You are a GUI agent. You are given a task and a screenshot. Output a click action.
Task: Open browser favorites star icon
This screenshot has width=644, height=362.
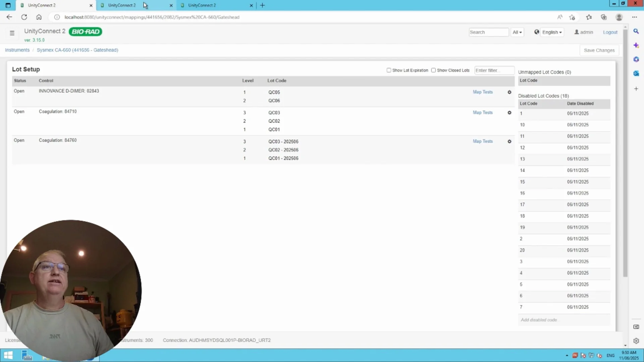tap(589, 17)
